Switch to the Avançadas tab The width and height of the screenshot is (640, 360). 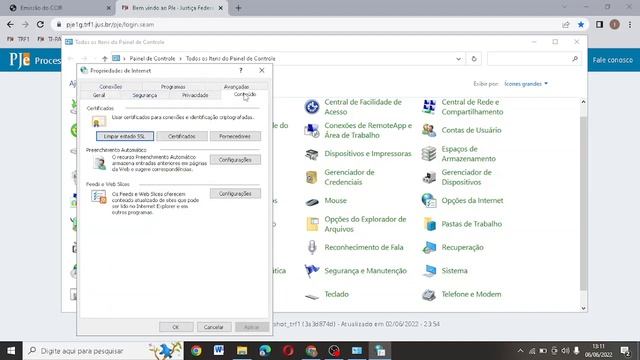pos(236,87)
